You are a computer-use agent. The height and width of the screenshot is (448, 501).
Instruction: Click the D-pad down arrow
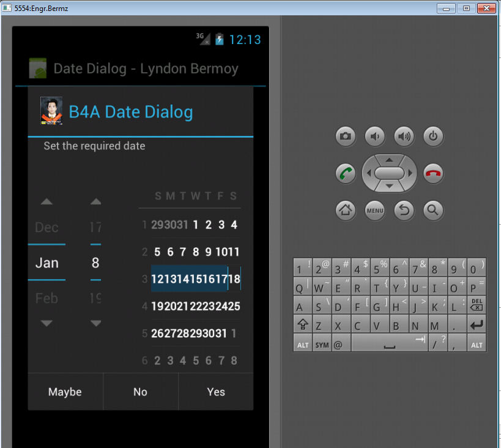click(389, 187)
